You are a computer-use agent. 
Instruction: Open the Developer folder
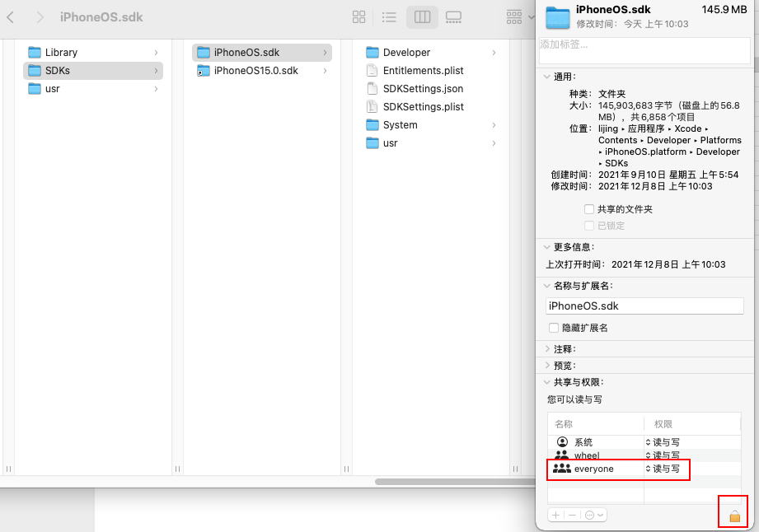pyautogui.click(x=431, y=52)
